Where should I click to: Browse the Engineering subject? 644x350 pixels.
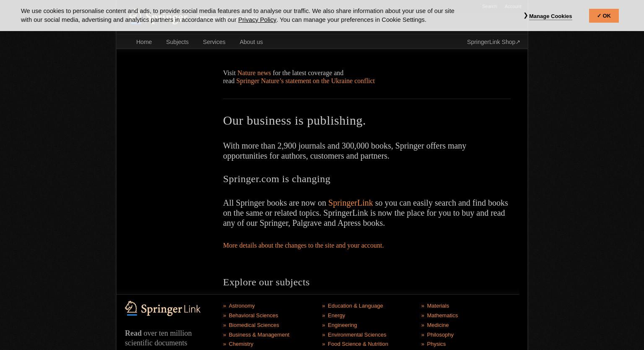pyautogui.click(x=342, y=325)
